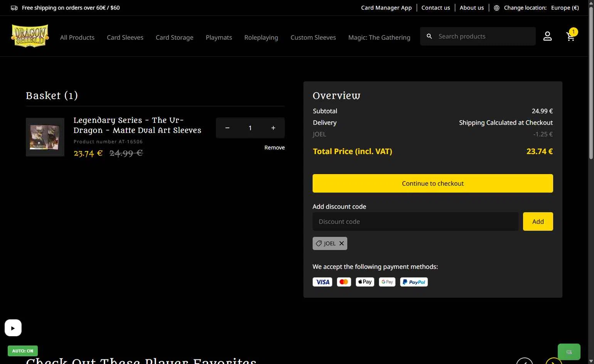The height and width of the screenshot is (364, 594).
Task: Decrease quantity with the minus button
Action: click(x=227, y=128)
